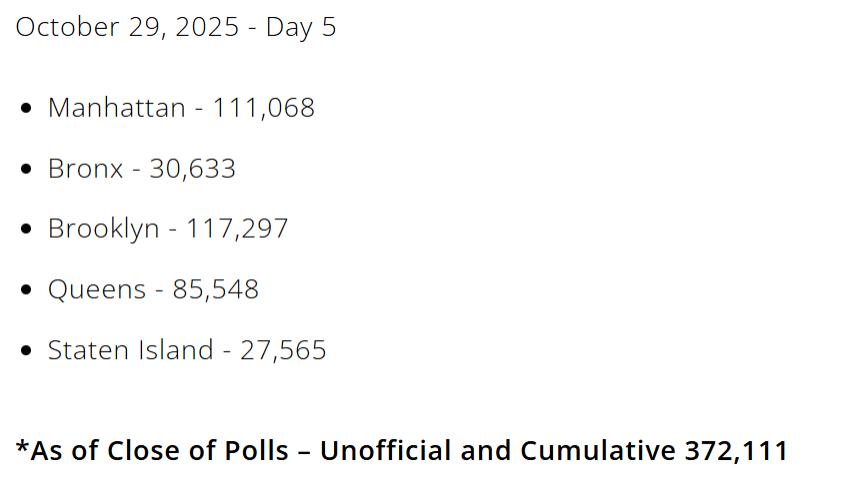Select the word "Brooklyn"
Image resolution: width=847 pixels, height=484 pixels.
(103, 229)
